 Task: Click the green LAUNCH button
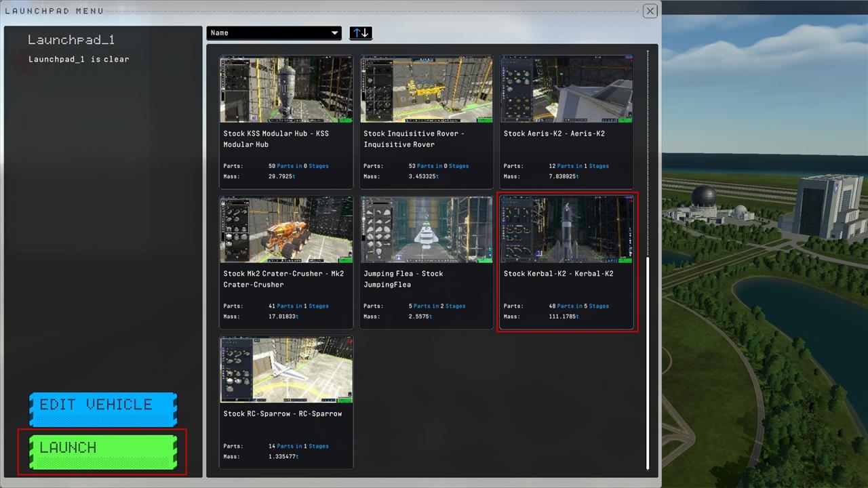coord(102,451)
